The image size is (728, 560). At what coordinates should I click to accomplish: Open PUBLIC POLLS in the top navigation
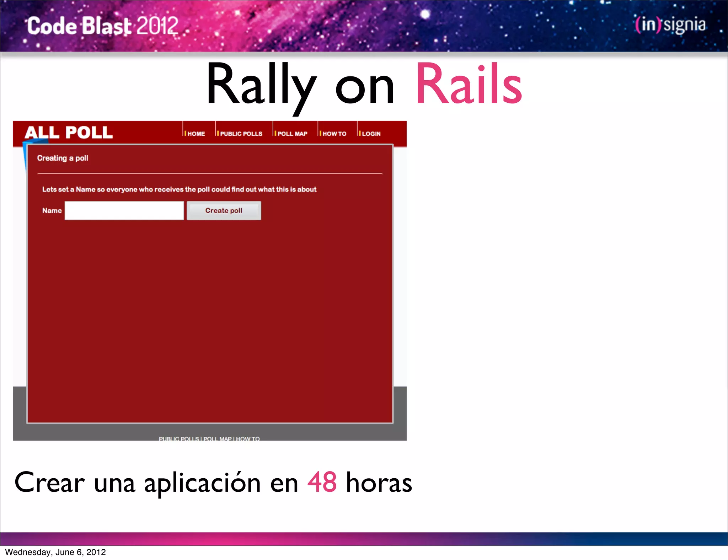click(241, 134)
